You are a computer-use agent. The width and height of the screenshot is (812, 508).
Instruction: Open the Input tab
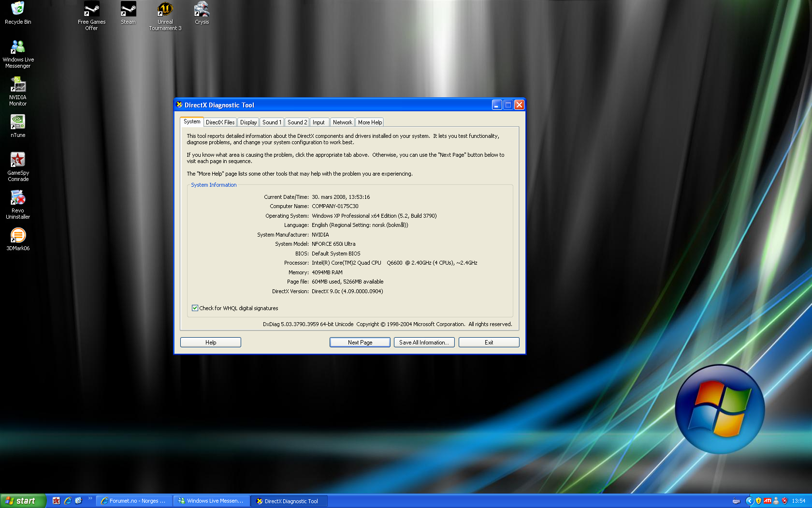pyautogui.click(x=319, y=122)
